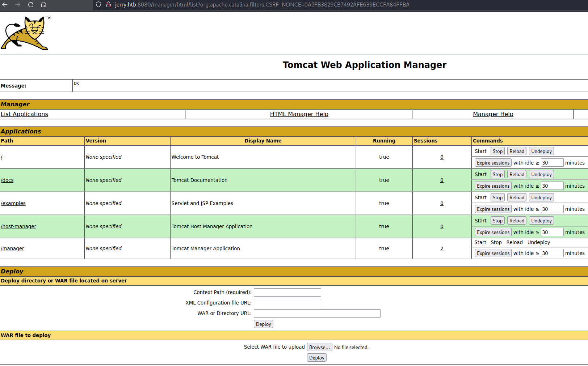Click the XML Configuration file URL field
Image resolution: width=588 pixels, height=366 pixels.
point(287,303)
